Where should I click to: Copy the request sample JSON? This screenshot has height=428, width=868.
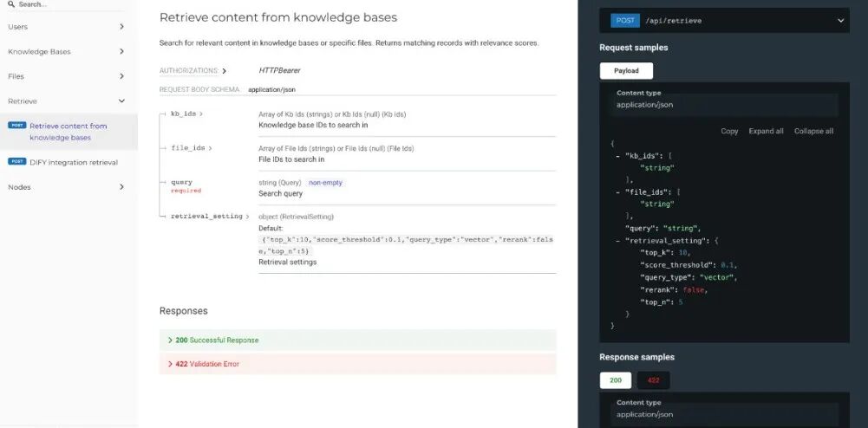click(729, 132)
